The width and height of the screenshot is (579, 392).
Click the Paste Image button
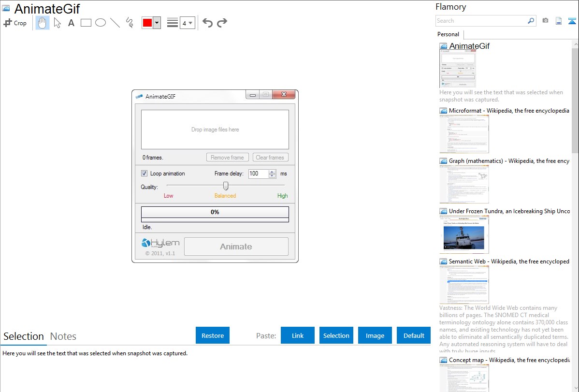(x=375, y=335)
